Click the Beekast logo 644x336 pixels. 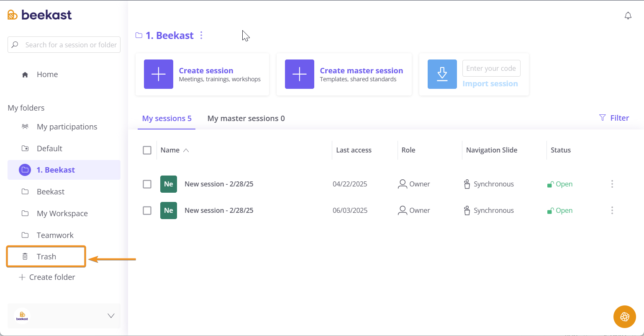[x=40, y=15]
